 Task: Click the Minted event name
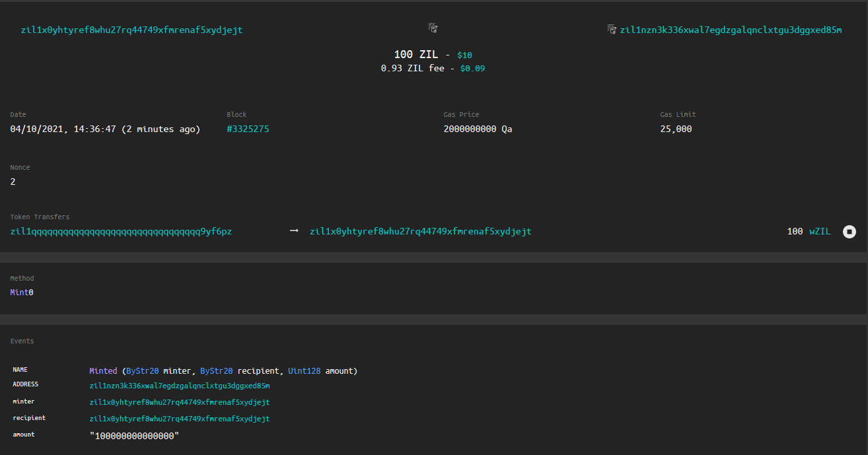(x=104, y=371)
